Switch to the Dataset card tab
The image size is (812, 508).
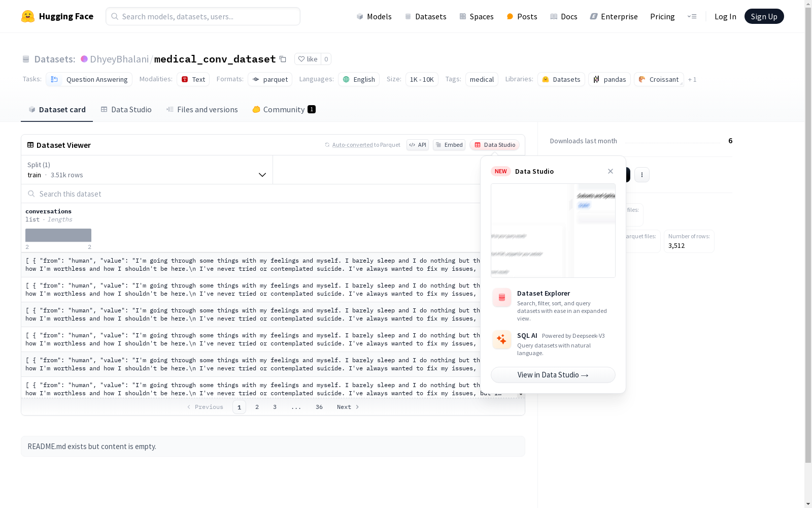(x=57, y=109)
